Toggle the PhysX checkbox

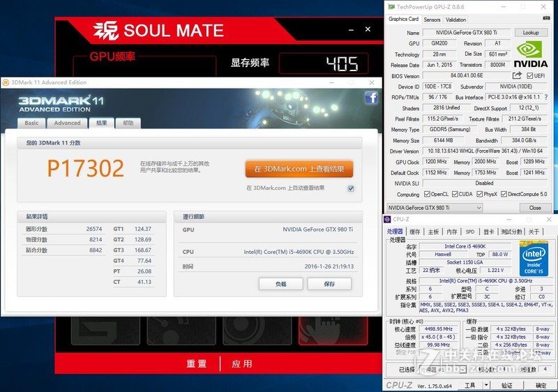[x=480, y=194]
